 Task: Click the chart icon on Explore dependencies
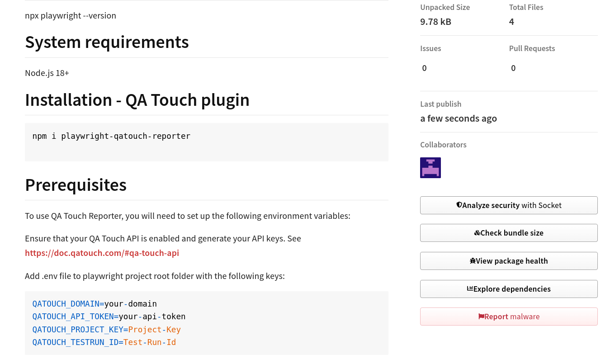coord(470,289)
